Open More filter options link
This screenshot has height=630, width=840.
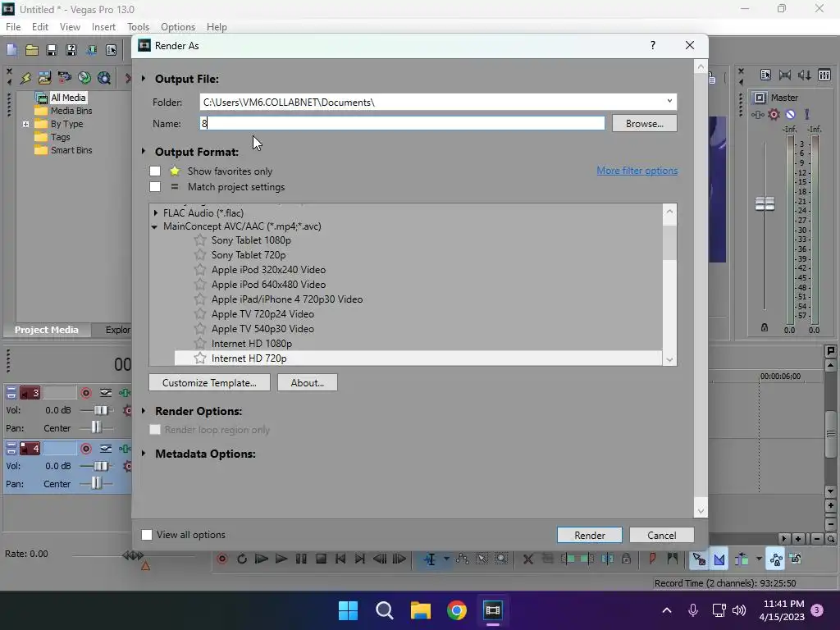pos(637,171)
